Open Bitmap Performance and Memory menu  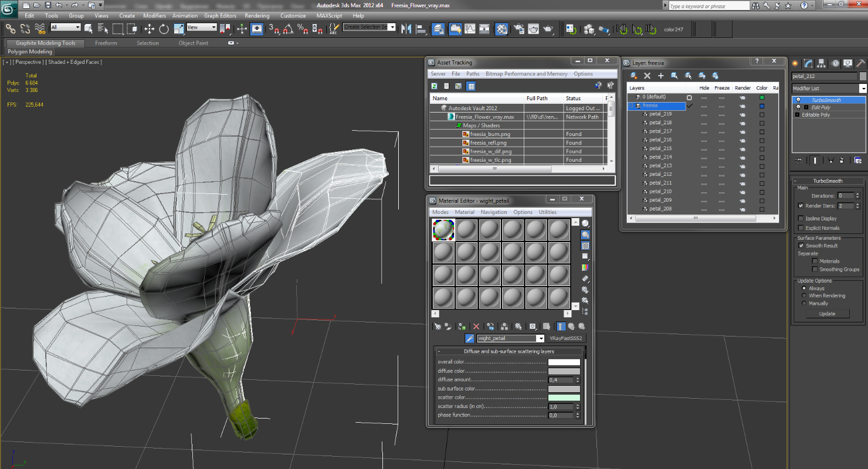point(526,74)
